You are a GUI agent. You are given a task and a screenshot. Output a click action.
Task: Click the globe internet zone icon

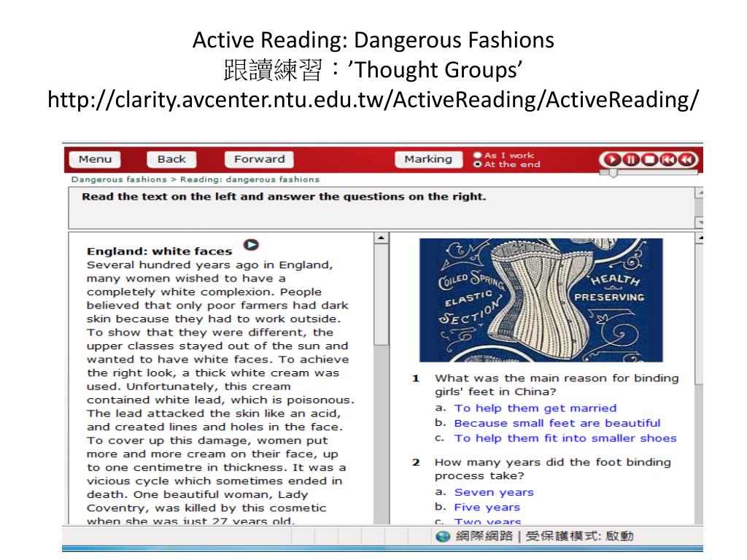pos(443,537)
